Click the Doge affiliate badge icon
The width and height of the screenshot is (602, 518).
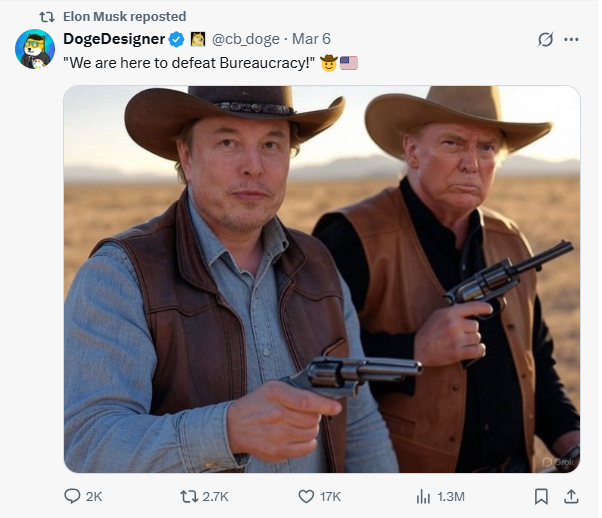(x=198, y=39)
